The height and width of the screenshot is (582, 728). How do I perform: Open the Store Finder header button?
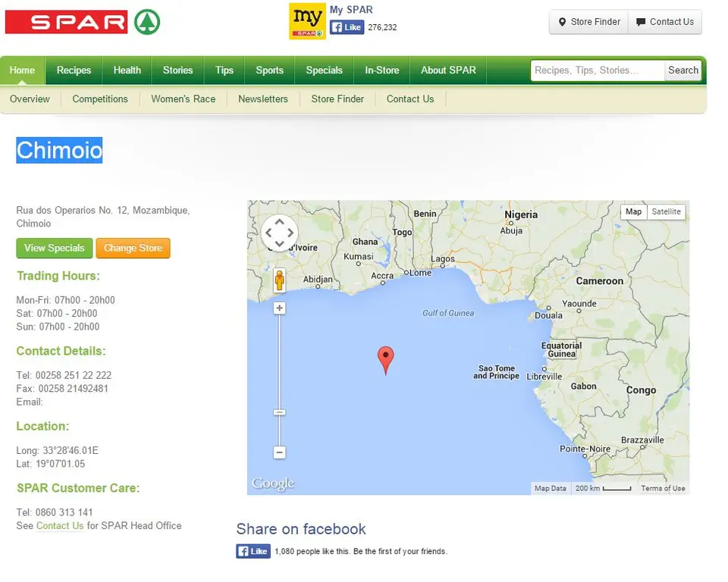588,22
